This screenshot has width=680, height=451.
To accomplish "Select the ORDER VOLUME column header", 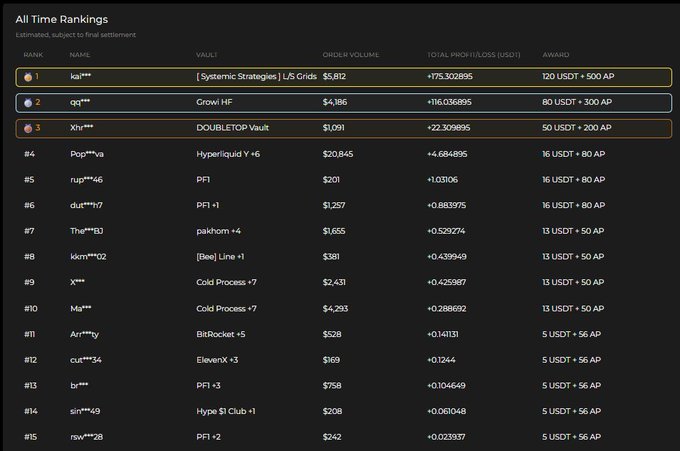I will click(351, 55).
